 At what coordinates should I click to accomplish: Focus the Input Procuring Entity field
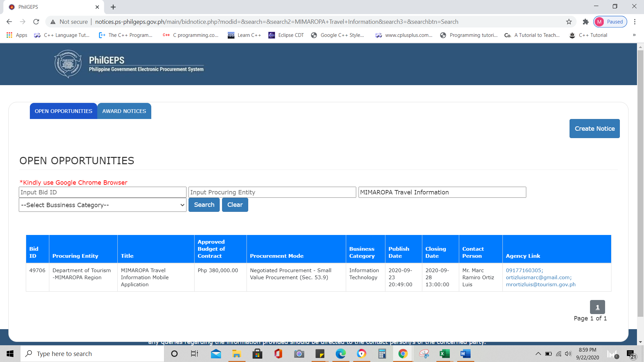(x=272, y=192)
